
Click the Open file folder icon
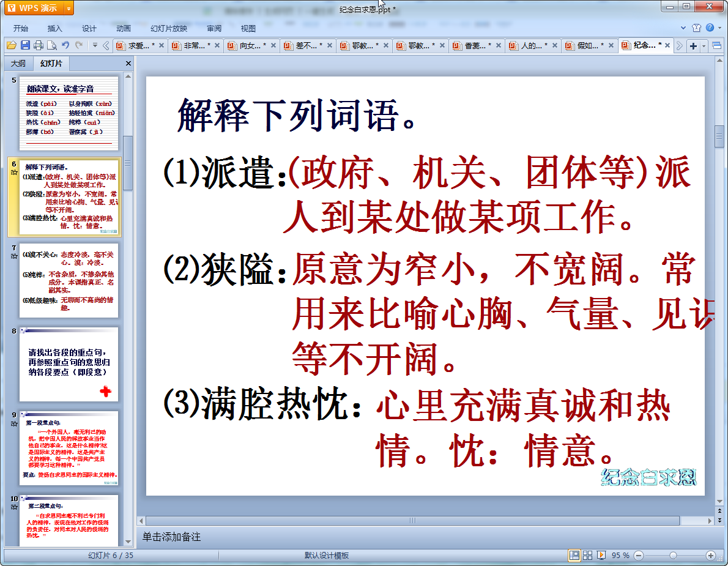12,45
